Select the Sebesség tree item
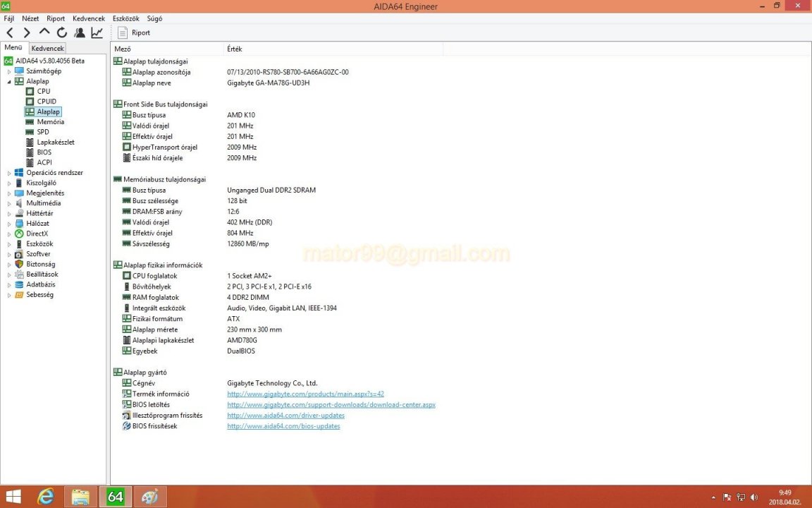The width and height of the screenshot is (812, 508). click(39, 294)
